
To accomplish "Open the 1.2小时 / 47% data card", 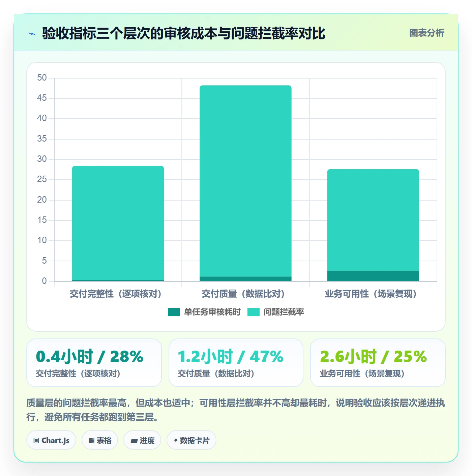I will coord(236,363).
